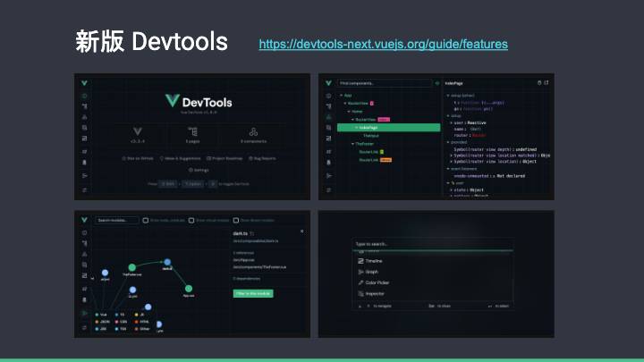
Task: Toggle middle checkbox in graph toolbar
Action: pos(191,221)
